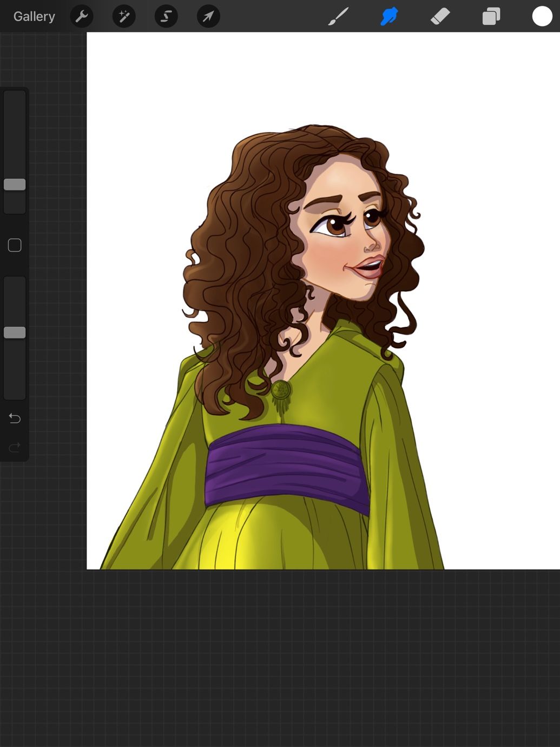Activate the Selection tool
The width and height of the screenshot is (560, 747).
click(166, 16)
